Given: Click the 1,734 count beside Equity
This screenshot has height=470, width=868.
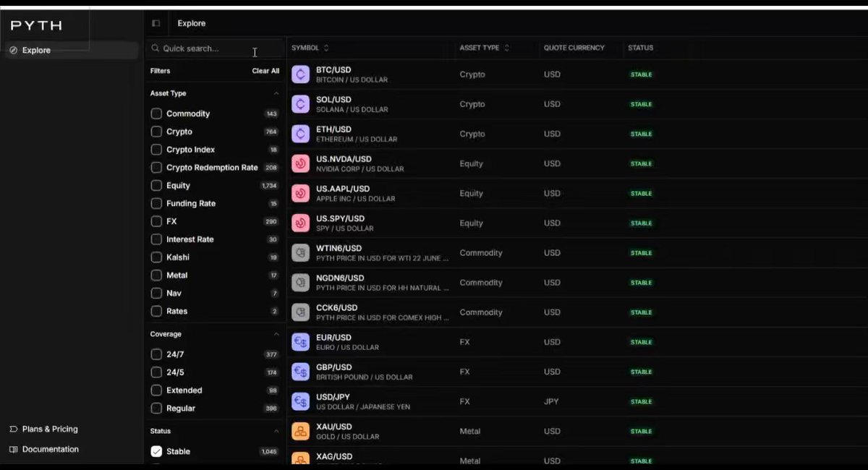Looking at the screenshot, I should tap(269, 186).
